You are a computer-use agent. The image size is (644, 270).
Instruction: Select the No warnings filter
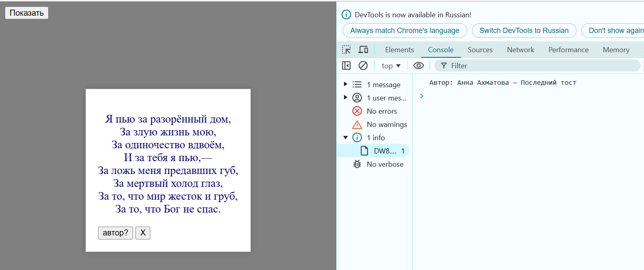tap(386, 125)
